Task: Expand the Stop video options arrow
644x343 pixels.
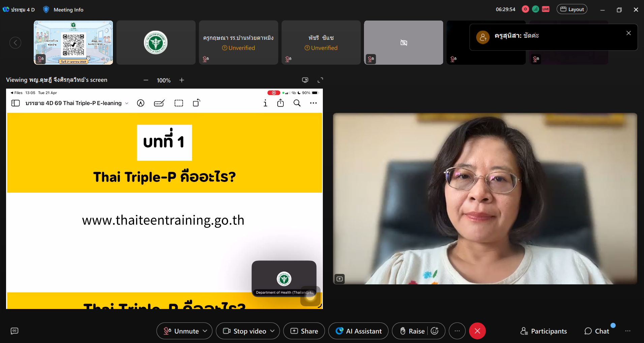Action: click(x=272, y=331)
